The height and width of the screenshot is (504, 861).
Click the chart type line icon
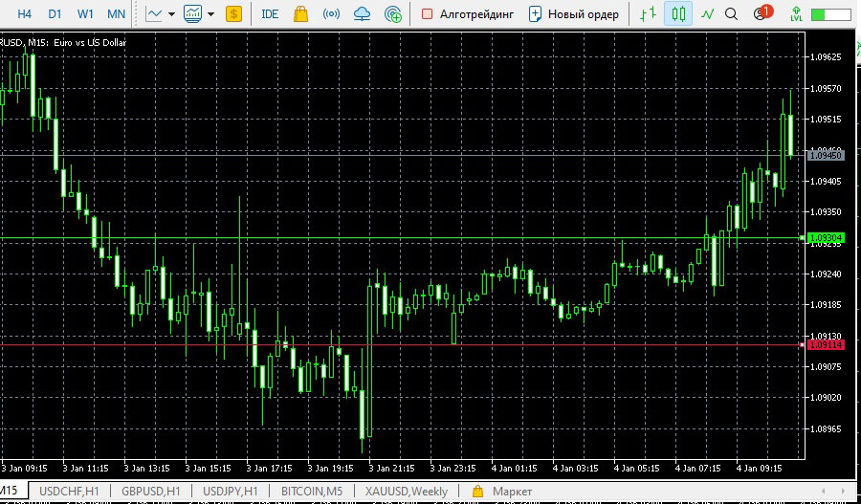pyautogui.click(x=154, y=14)
